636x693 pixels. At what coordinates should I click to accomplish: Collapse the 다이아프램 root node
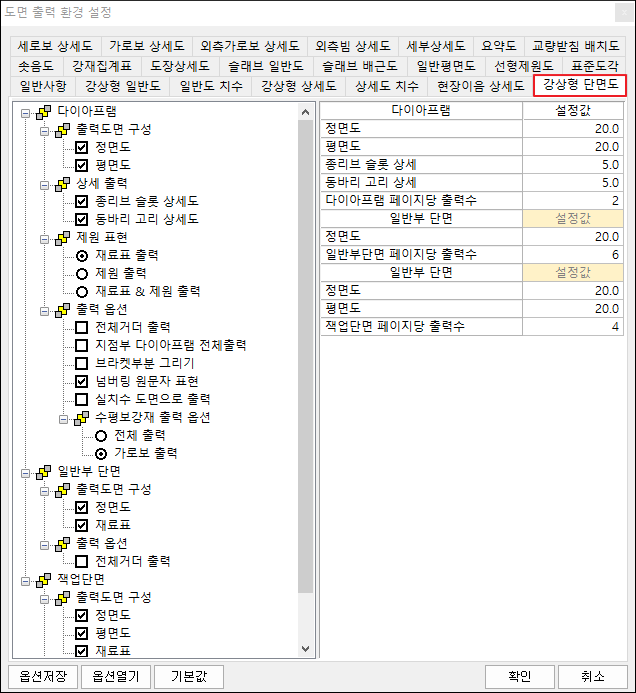[26, 114]
